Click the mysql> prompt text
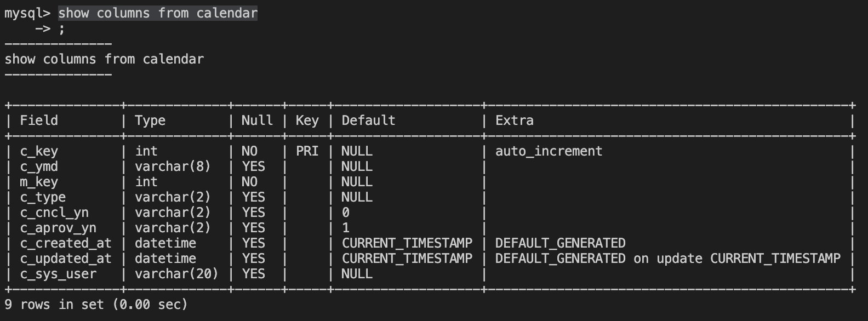The width and height of the screenshot is (868, 321). pos(27,13)
